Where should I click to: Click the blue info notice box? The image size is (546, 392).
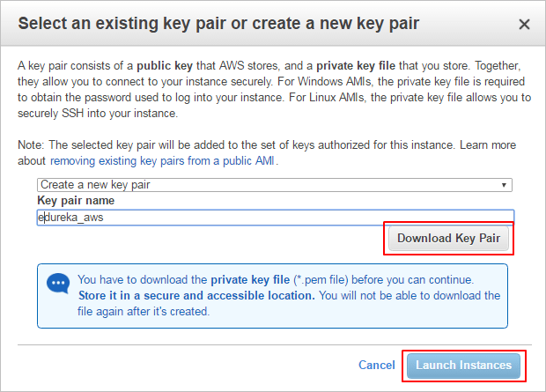[272, 294]
